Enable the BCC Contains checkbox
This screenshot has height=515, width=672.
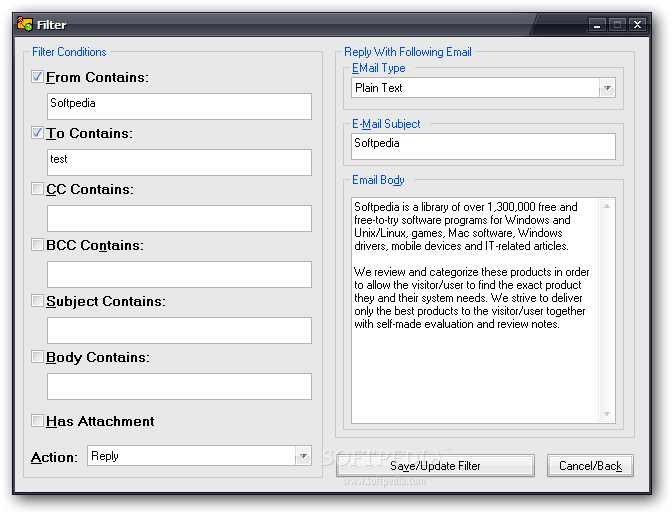(37, 245)
